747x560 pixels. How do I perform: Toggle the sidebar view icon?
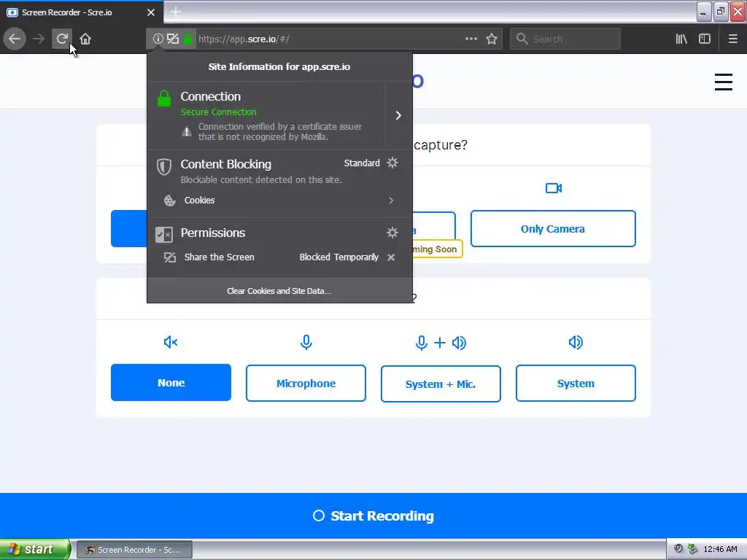pyautogui.click(x=705, y=39)
